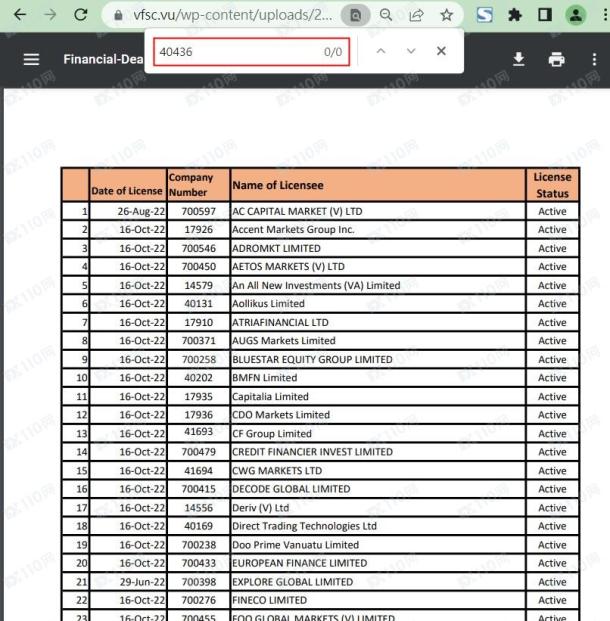The width and height of the screenshot is (610, 621).
Task: Select AUGS Markets Limited entry
Action: pyautogui.click(x=284, y=341)
